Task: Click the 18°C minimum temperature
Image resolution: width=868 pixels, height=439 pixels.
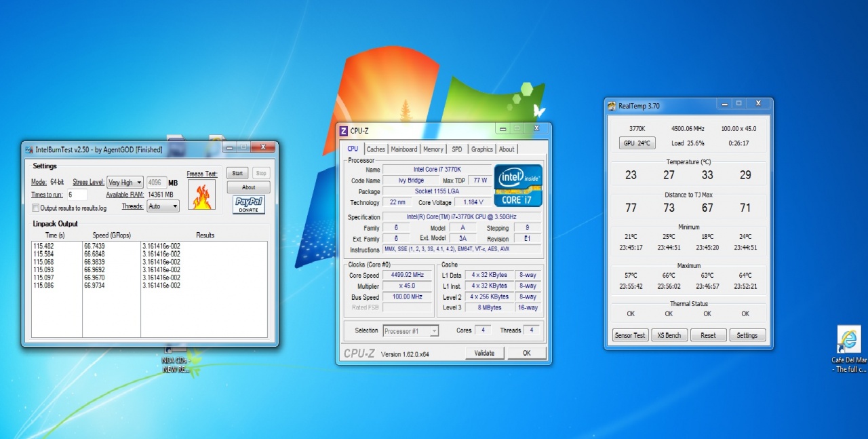Action: coord(707,237)
